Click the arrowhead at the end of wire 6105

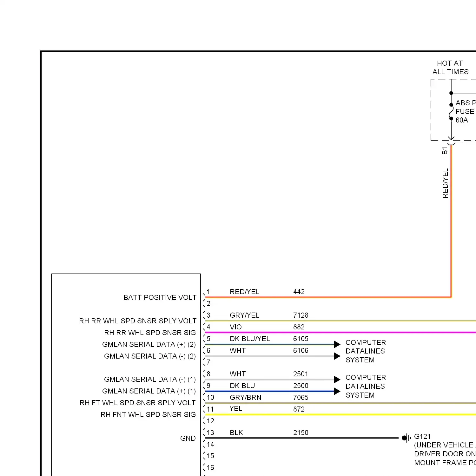[337, 344]
